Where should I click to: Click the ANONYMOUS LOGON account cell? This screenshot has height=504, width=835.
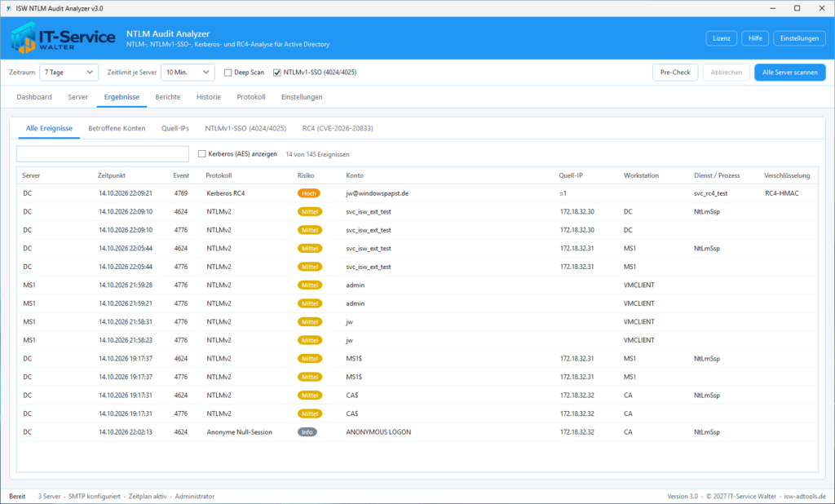point(378,432)
